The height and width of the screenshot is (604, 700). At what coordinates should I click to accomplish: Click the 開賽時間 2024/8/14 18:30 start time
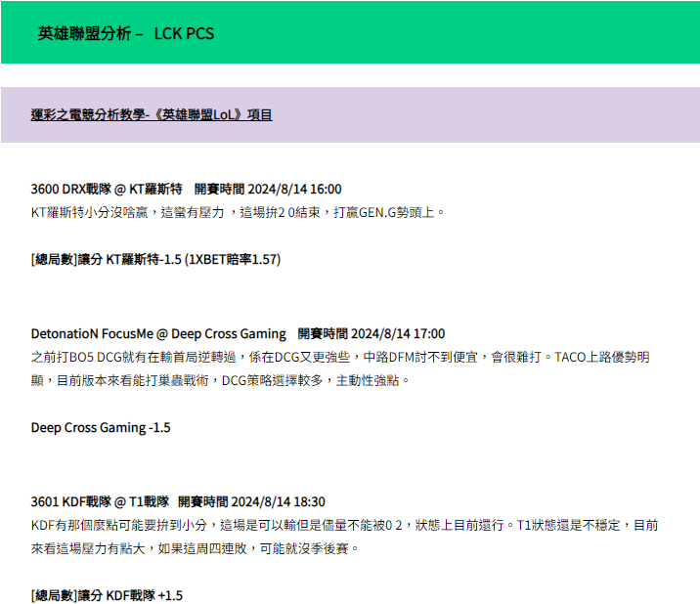pos(251,501)
